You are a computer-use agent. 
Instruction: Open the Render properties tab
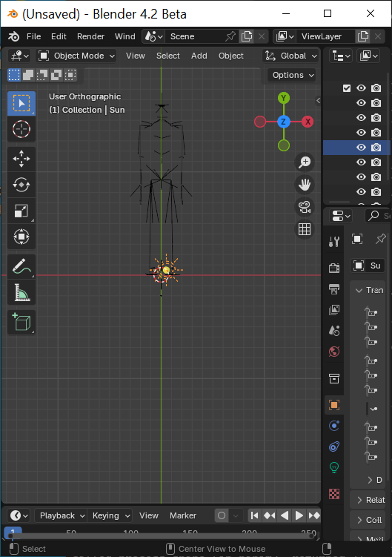pos(334,268)
